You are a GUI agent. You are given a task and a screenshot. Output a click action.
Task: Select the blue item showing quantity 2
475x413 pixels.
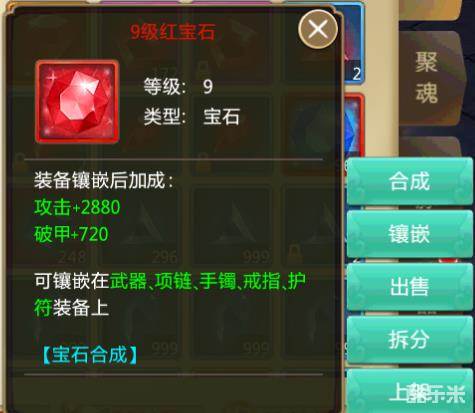pos(353,43)
